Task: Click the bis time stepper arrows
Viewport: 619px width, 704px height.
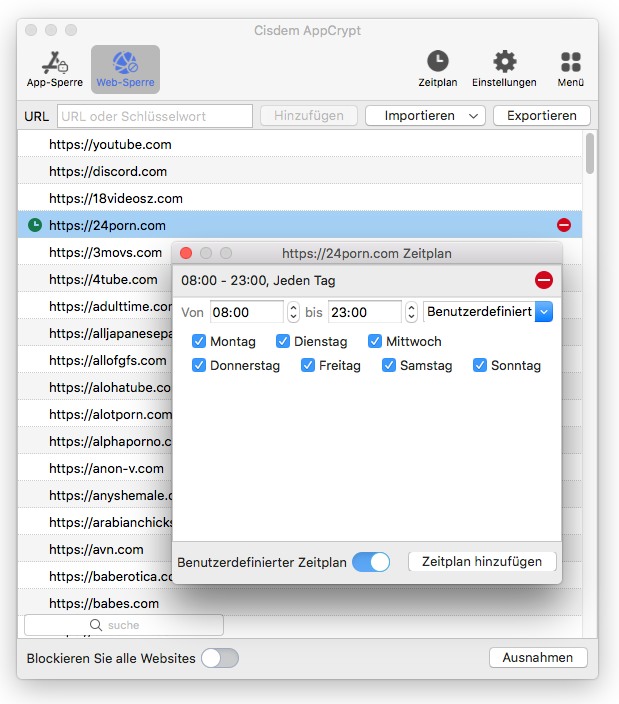Action: [x=411, y=312]
